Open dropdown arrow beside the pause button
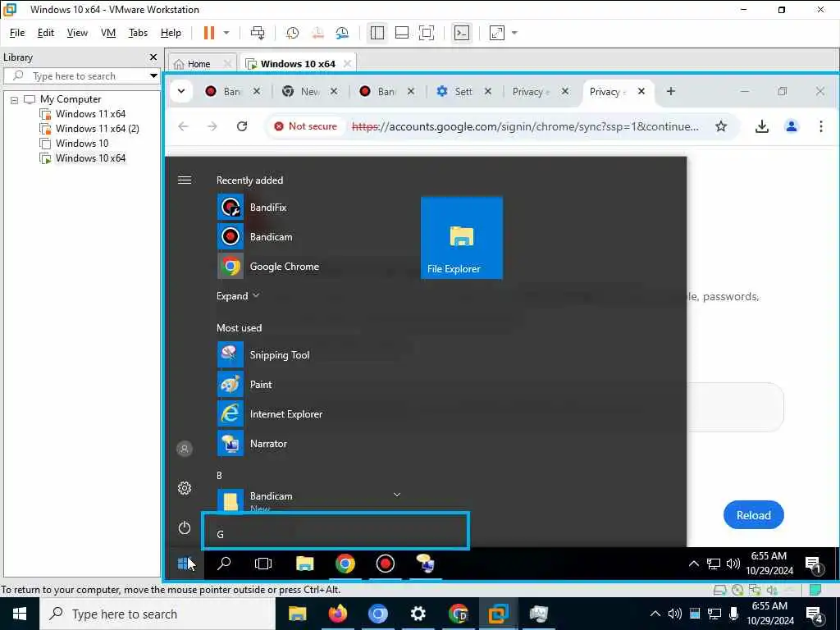This screenshot has width=840, height=630. point(226,33)
